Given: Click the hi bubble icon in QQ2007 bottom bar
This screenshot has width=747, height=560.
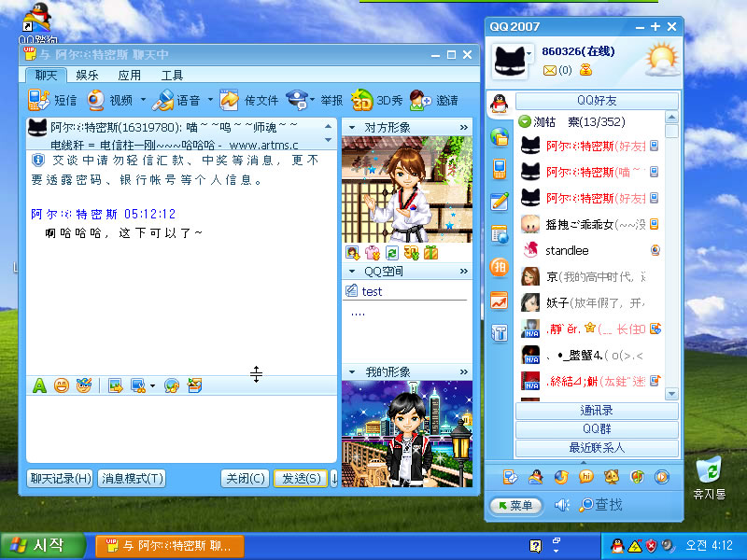Looking at the screenshot, I should 586,476.
